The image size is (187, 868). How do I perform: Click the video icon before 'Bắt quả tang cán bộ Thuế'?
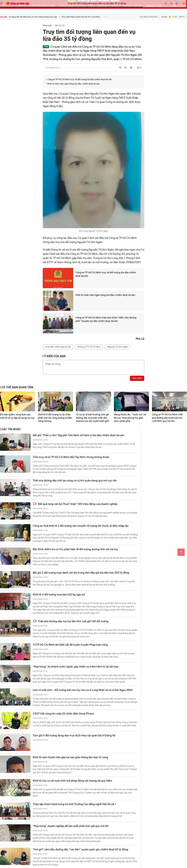(x=35, y=504)
